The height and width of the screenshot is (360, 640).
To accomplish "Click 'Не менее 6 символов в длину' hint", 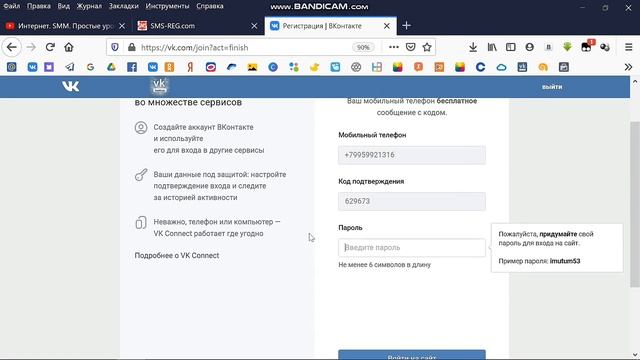I will [384, 265].
